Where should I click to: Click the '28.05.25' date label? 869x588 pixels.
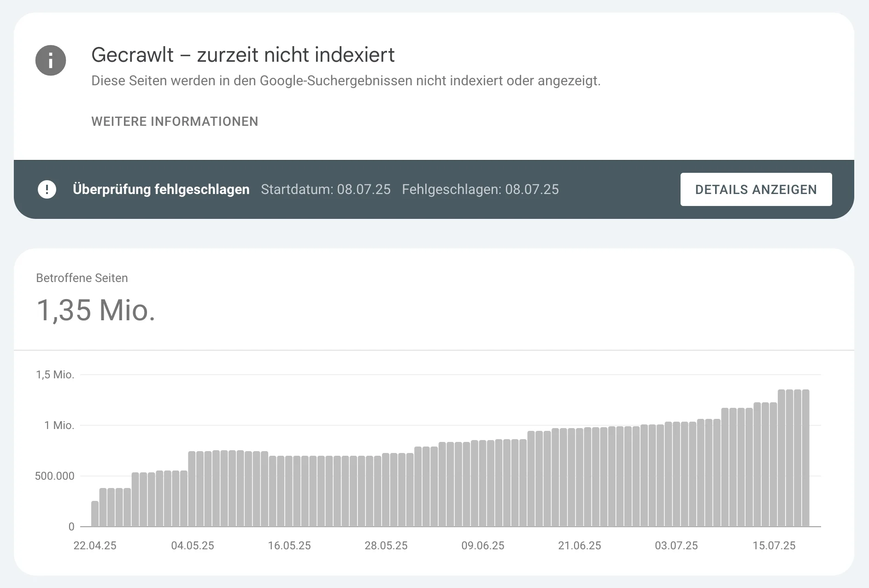[386, 546]
